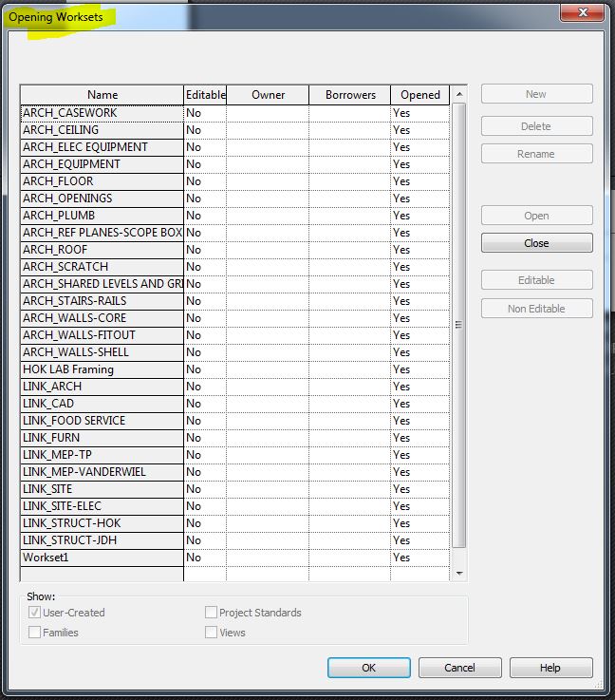
Task: Click the worksets list scrollbar thumb
Action: point(459,325)
